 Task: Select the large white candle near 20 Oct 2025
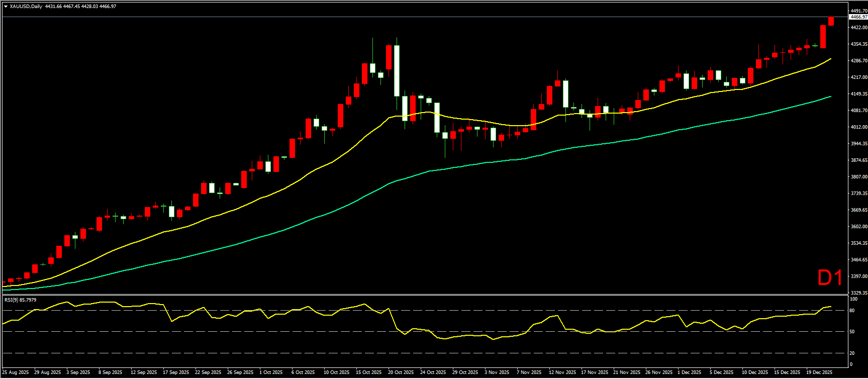click(397, 70)
